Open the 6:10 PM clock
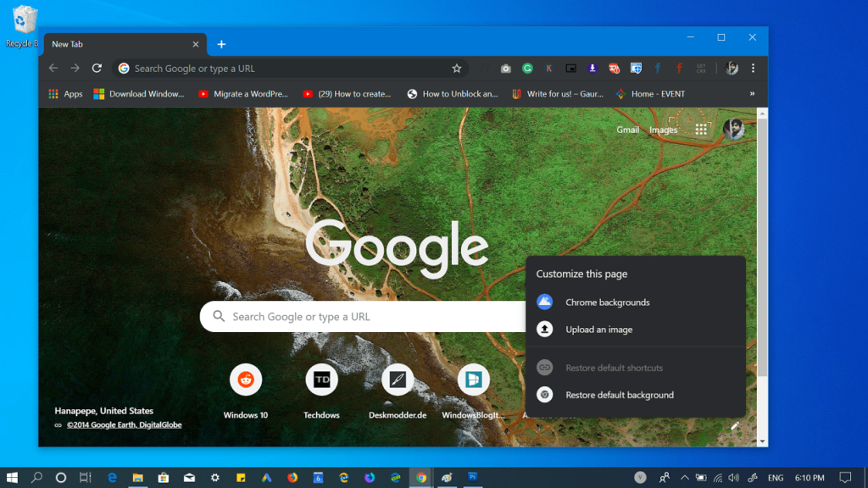The height and width of the screenshot is (488, 868). click(810, 478)
